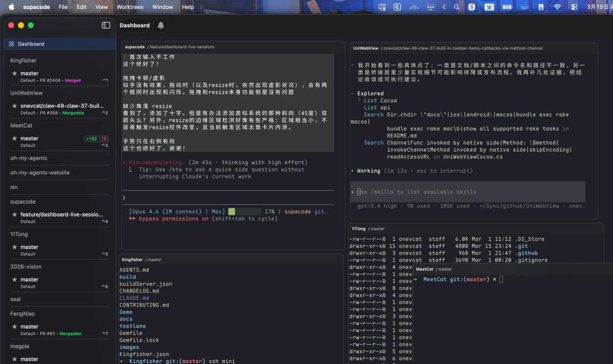
Task: Select the Dashboard row in the sidebar
Action: click(x=60, y=44)
